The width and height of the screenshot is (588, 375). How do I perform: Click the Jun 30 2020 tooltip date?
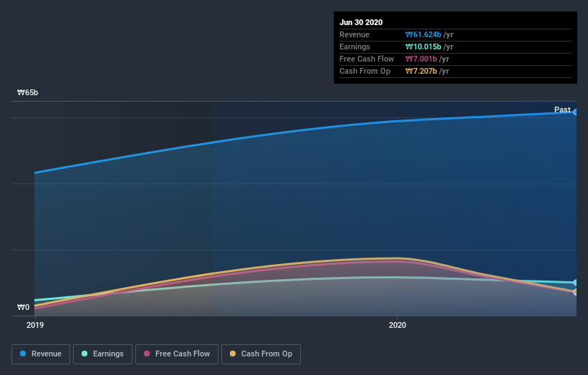361,22
